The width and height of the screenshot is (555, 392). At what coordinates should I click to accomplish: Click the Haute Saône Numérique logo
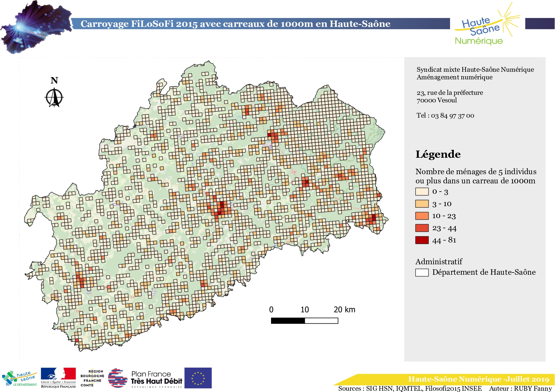[x=487, y=24]
